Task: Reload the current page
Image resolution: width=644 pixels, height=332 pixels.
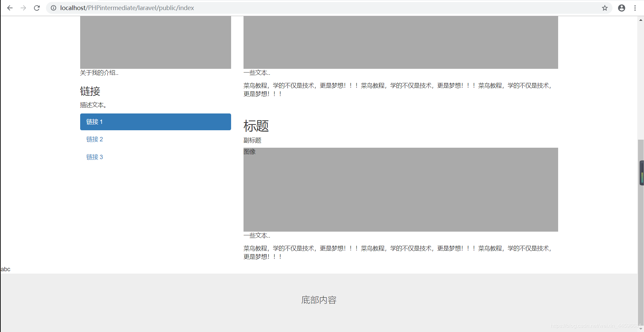Action: pyautogui.click(x=37, y=8)
